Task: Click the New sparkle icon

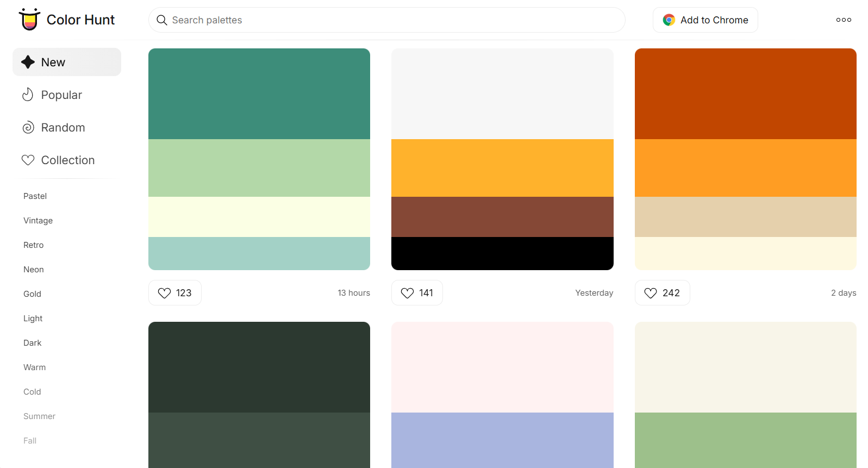Action: pyautogui.click(x=28, y=62)
